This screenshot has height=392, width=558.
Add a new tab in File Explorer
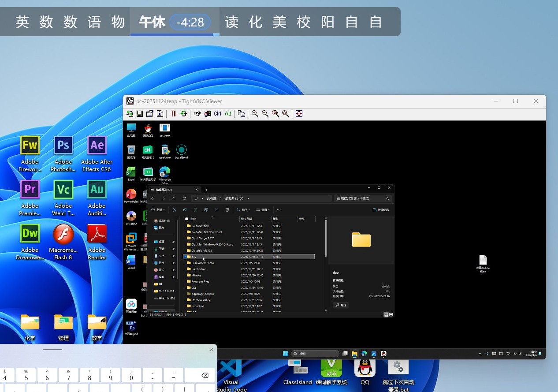coord(206,190)
